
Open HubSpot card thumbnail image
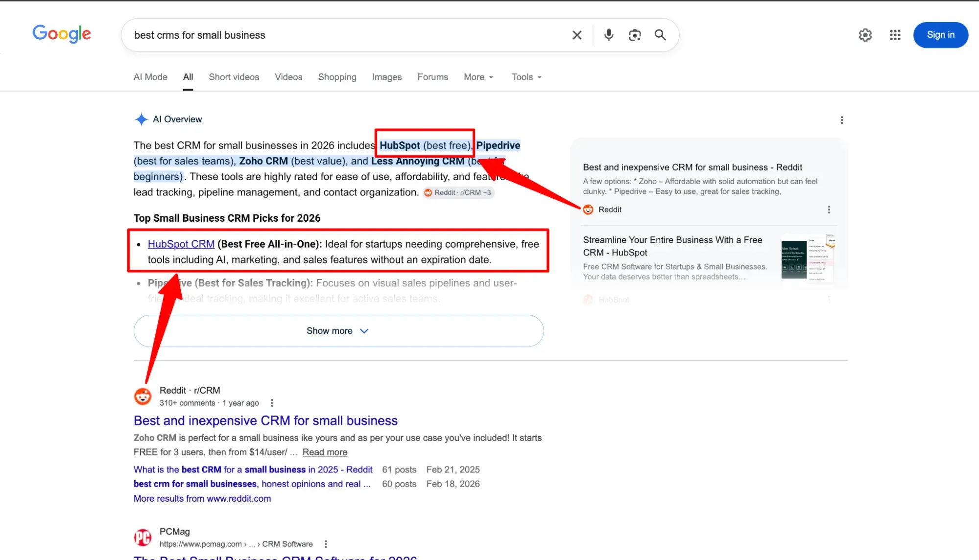click(808, 258)
